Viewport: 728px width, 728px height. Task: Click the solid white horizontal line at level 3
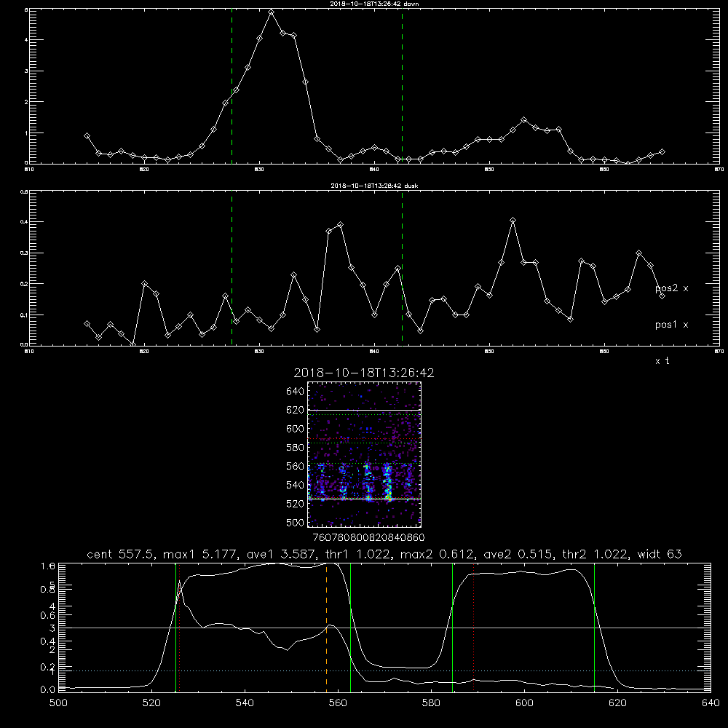click(x=384, y=628)
